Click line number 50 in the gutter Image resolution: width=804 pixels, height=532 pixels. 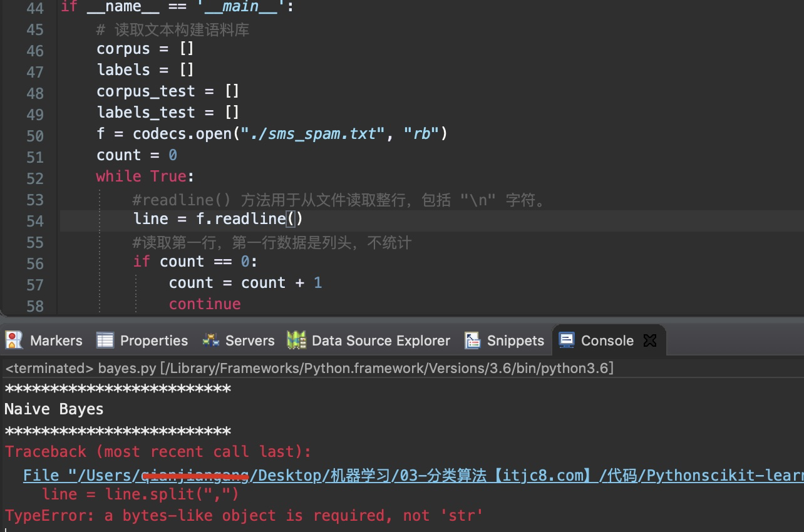coord(35,136)
